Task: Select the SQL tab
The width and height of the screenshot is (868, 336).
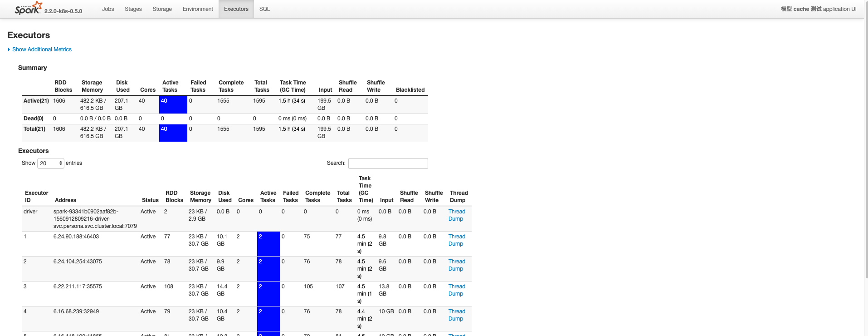Action: pos(264,9)
